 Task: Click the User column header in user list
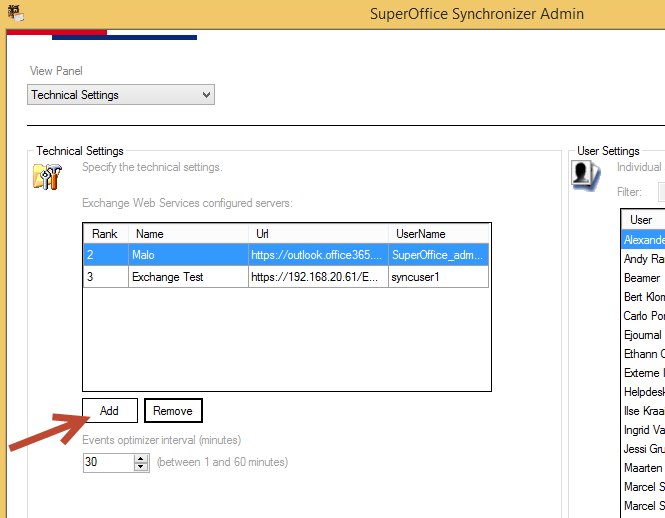pos(643,220)
